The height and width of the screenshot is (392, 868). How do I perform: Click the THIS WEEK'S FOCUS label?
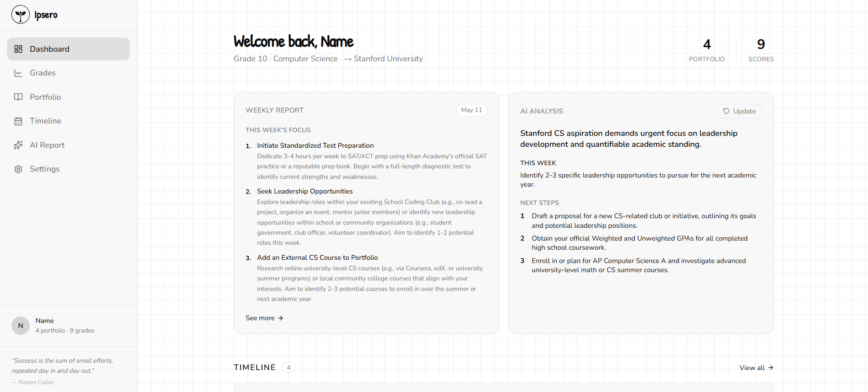[x=278, y=130]
